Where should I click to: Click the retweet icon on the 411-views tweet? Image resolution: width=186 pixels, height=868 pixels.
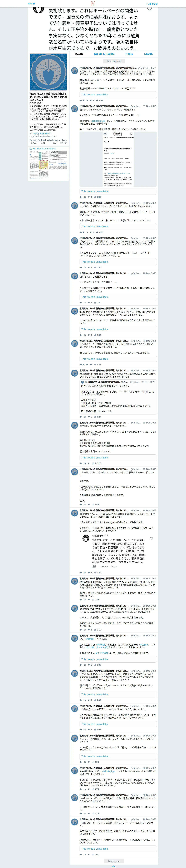[84, 814]
